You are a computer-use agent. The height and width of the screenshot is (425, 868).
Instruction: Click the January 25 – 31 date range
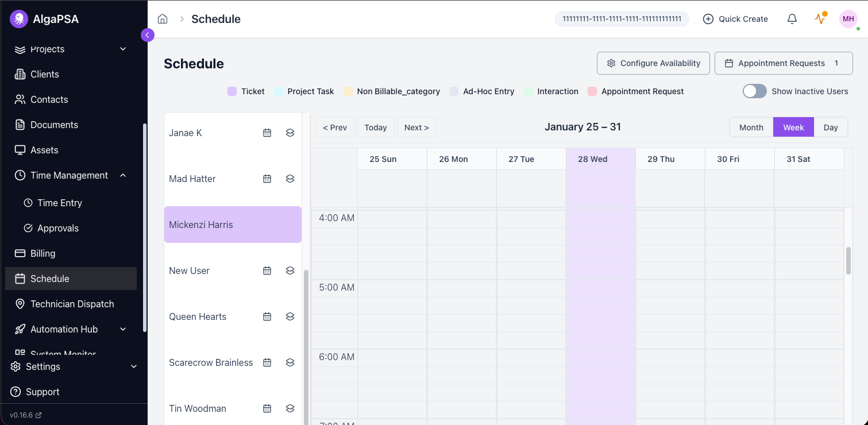tap(582, 127)
